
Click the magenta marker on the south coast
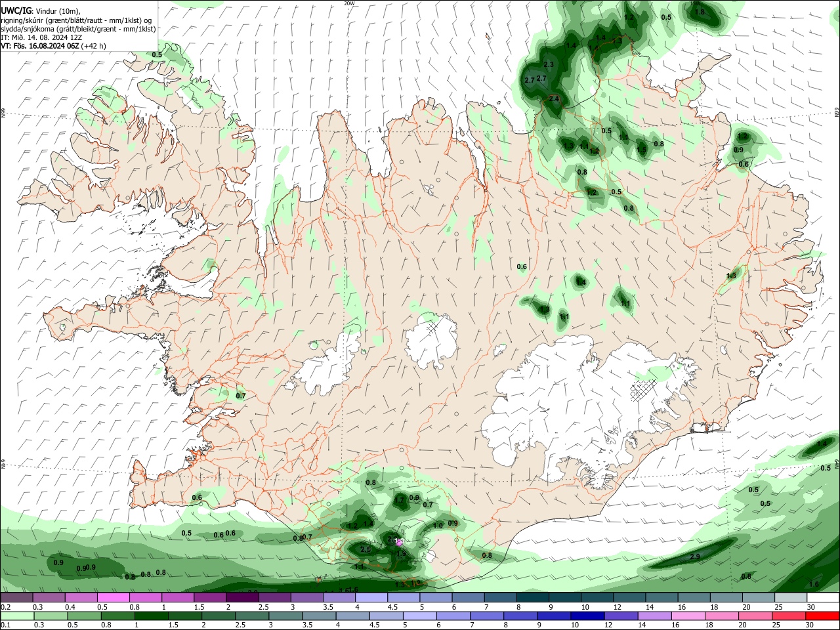point(399,542)
